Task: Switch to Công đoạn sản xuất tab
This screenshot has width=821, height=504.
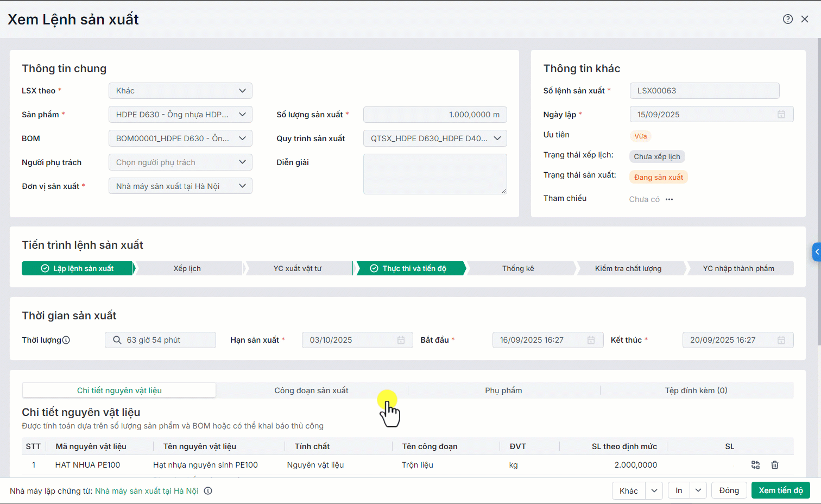Action: pos(311,390)
